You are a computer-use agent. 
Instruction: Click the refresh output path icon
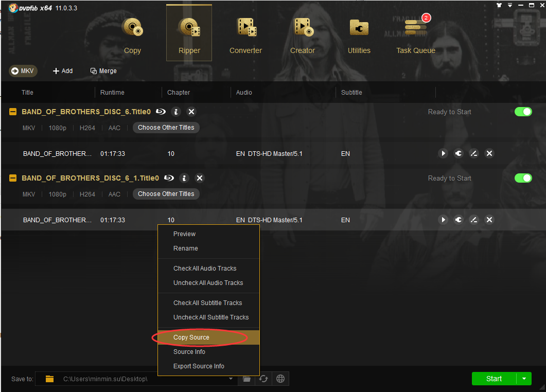click(x=263, y=379)
